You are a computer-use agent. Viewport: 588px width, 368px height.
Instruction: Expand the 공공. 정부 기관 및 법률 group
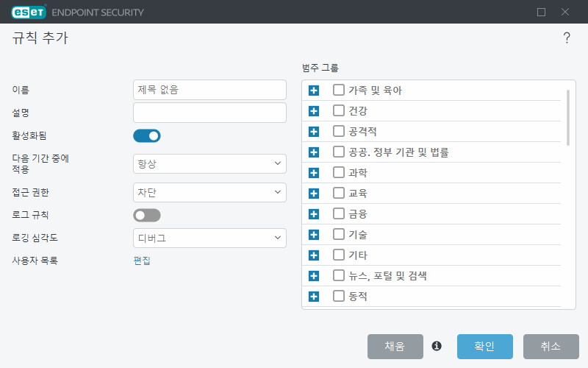click(314, 152)
